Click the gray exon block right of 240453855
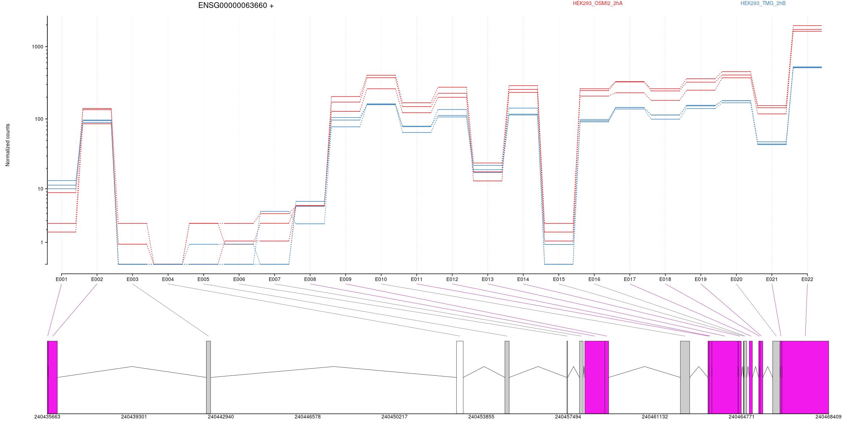Image resolution: width=868 pixels, height=434 pixels. click(x=507, y=377)
